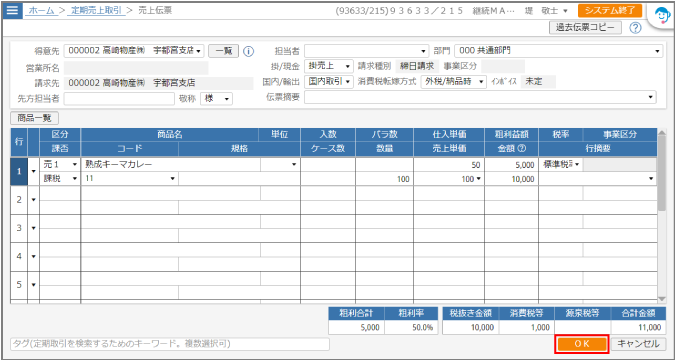Click the 金額 help mark in header
The image size is (675, 360).
[522, 149]
